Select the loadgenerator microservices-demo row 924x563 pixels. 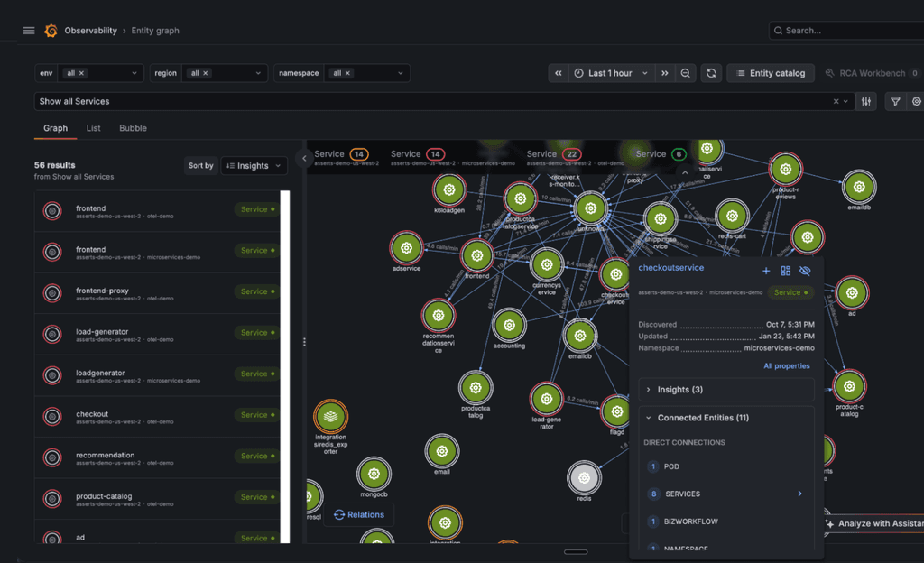(157, 375)
